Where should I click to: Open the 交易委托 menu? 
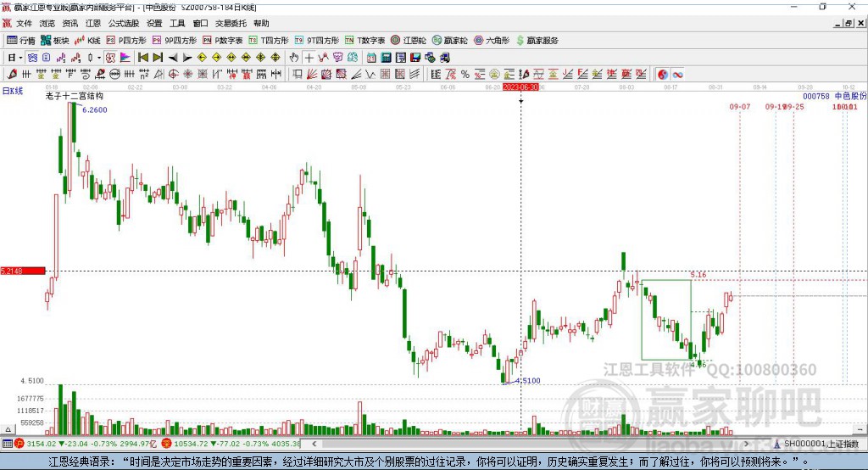tap(231, 23)
